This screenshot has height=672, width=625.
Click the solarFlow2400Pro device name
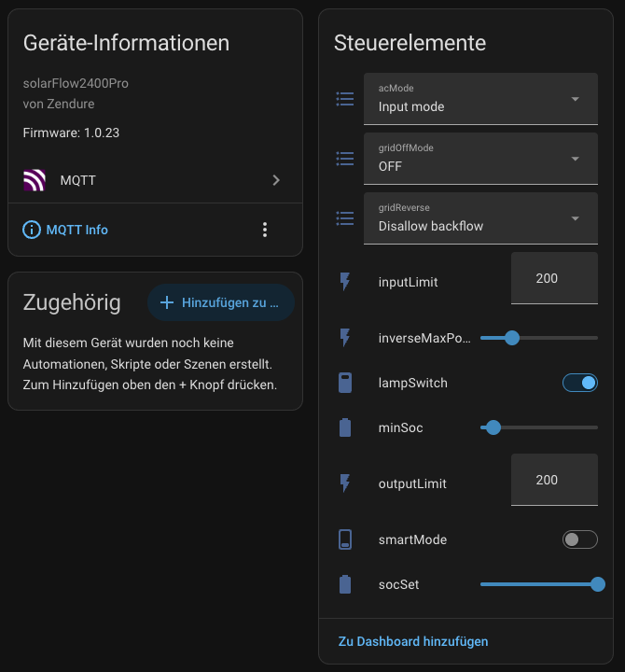pos(76,83)
